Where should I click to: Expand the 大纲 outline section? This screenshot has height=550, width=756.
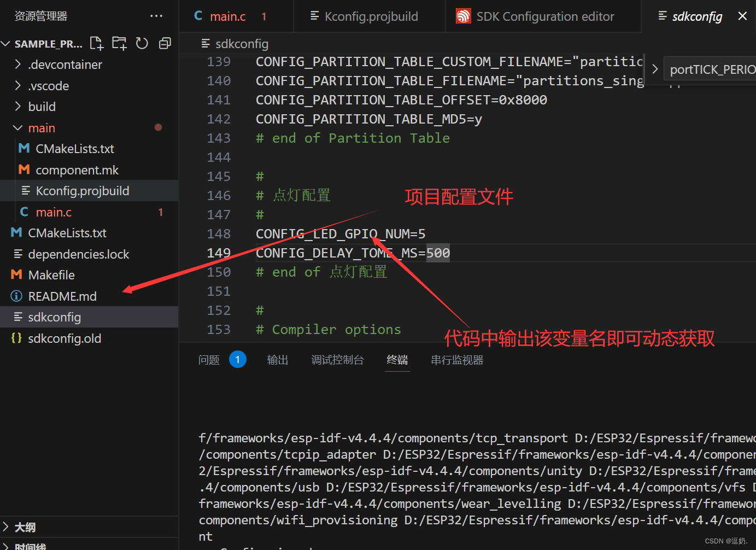(6, 527)
